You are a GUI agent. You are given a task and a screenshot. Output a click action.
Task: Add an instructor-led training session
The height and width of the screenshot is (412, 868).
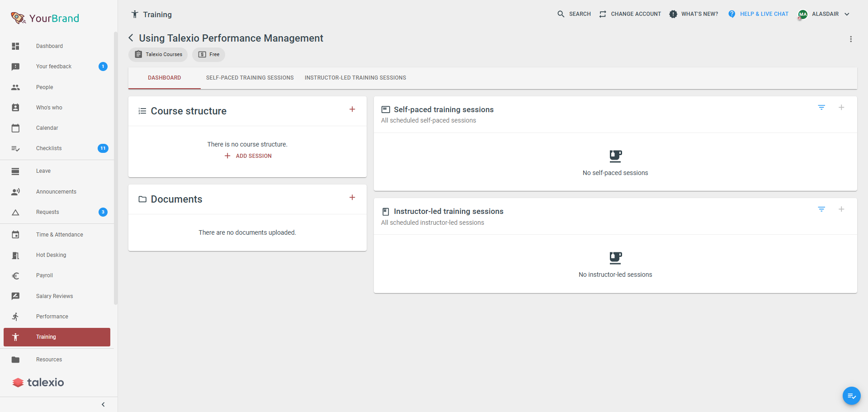(x=841, y=209)
